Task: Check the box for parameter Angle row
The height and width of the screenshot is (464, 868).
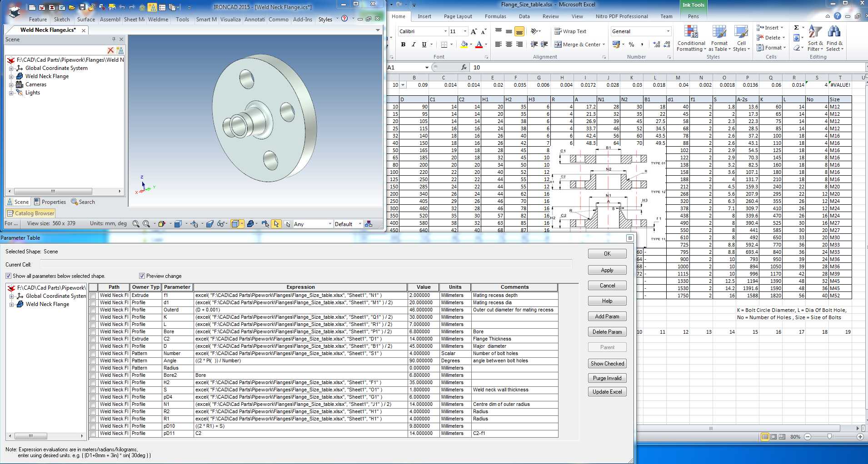Action: (x=93, y=361)
